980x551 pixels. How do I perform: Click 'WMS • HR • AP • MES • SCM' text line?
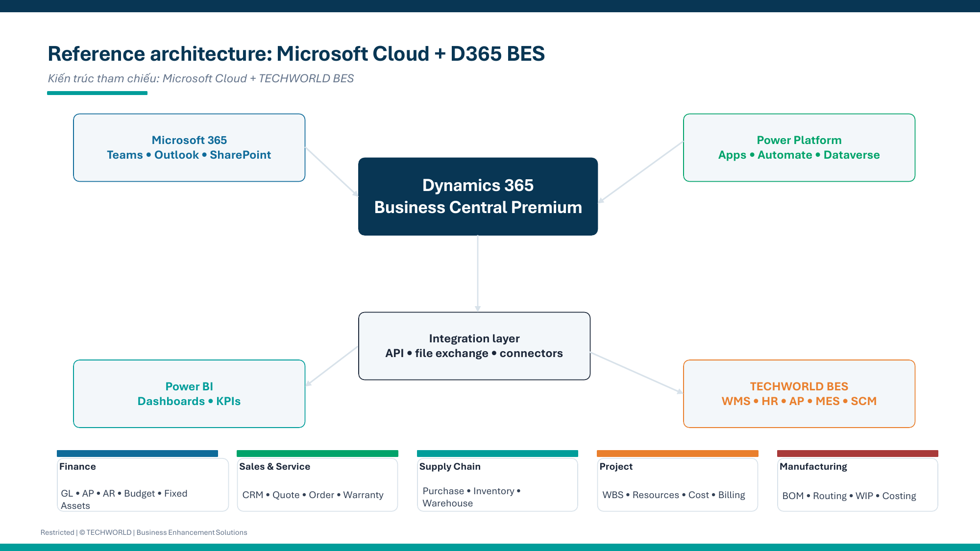pyautogui.click(x=799, y=401)
